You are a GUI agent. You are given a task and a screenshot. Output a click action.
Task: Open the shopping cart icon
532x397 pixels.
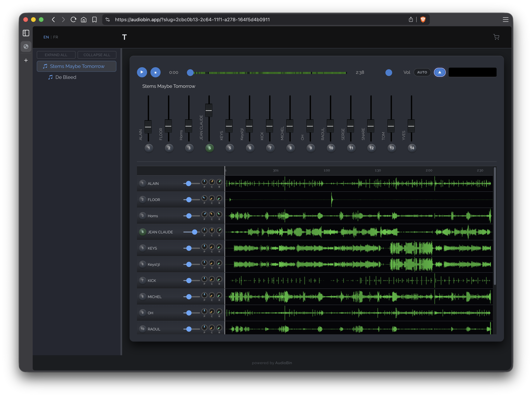pyautogui.click(x=496, y=37)
